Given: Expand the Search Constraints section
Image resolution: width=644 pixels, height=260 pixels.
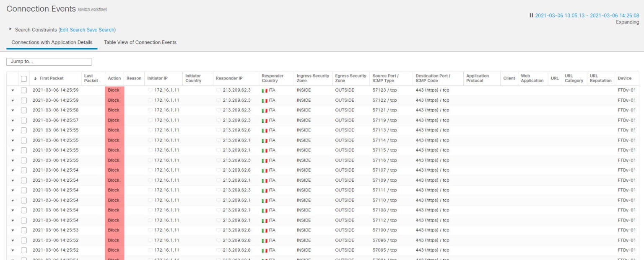Looking at the screenshot, I should 10,29.
